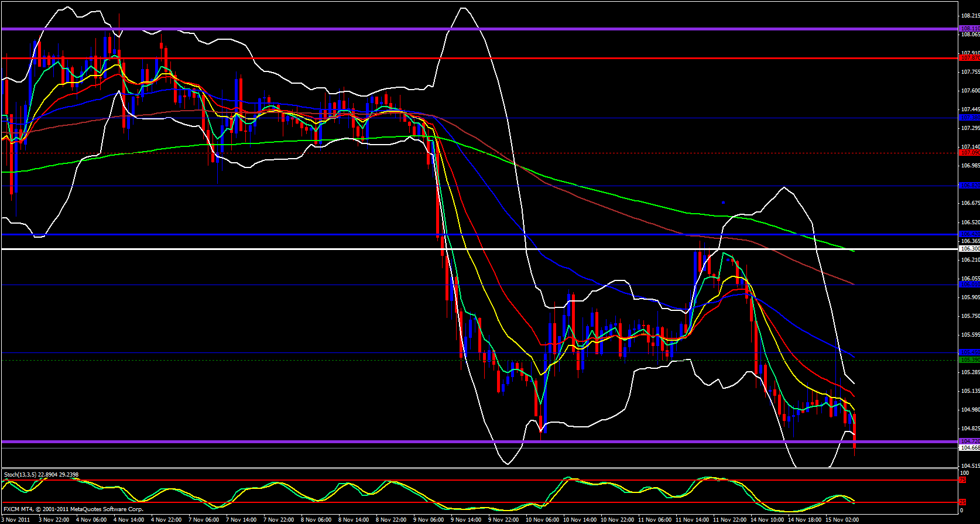Select the 7 Nov 06:00 time label
This screenshot has width=980, height=524.
[x=204, y=519]
